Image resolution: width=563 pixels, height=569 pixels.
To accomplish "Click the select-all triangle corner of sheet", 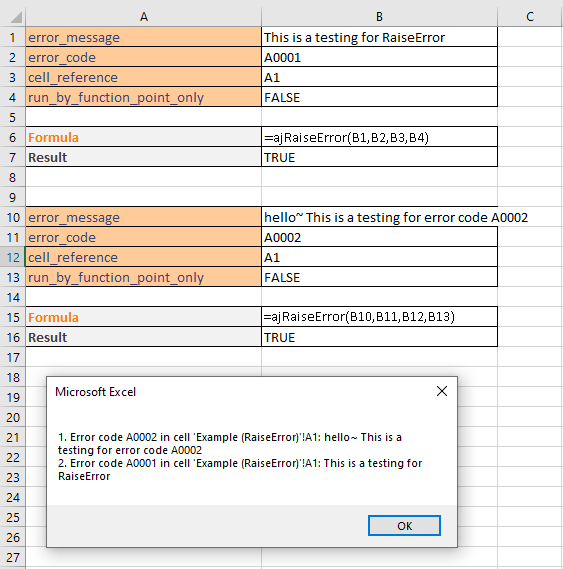I will coord(13,17).
